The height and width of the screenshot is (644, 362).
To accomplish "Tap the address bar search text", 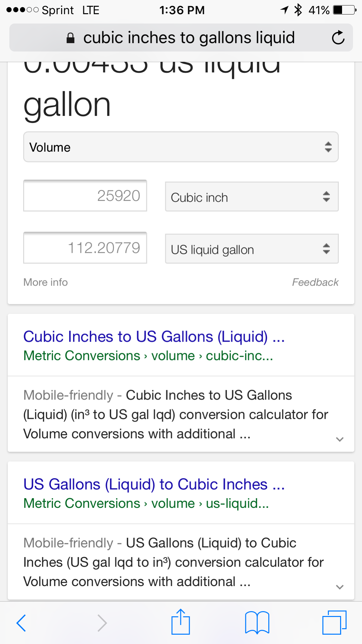I will point(189,38).
